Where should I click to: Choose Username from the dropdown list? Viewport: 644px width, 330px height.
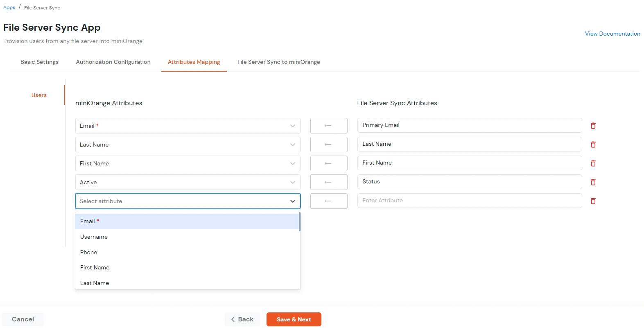coord(187,237)
